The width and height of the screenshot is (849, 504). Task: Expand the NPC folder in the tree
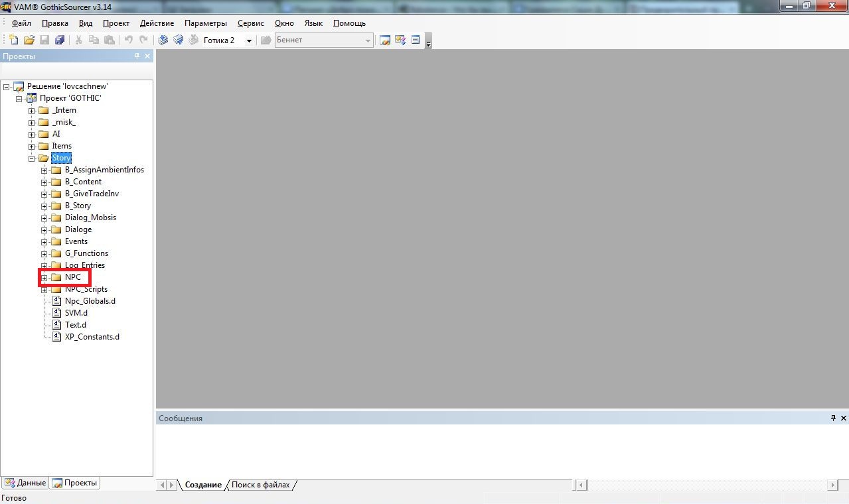44,277
